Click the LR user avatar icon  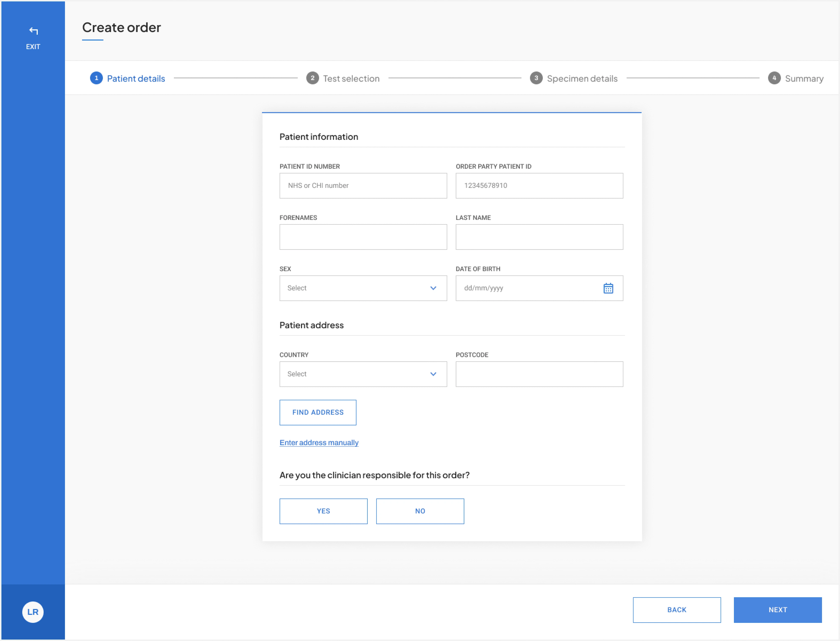32,612
